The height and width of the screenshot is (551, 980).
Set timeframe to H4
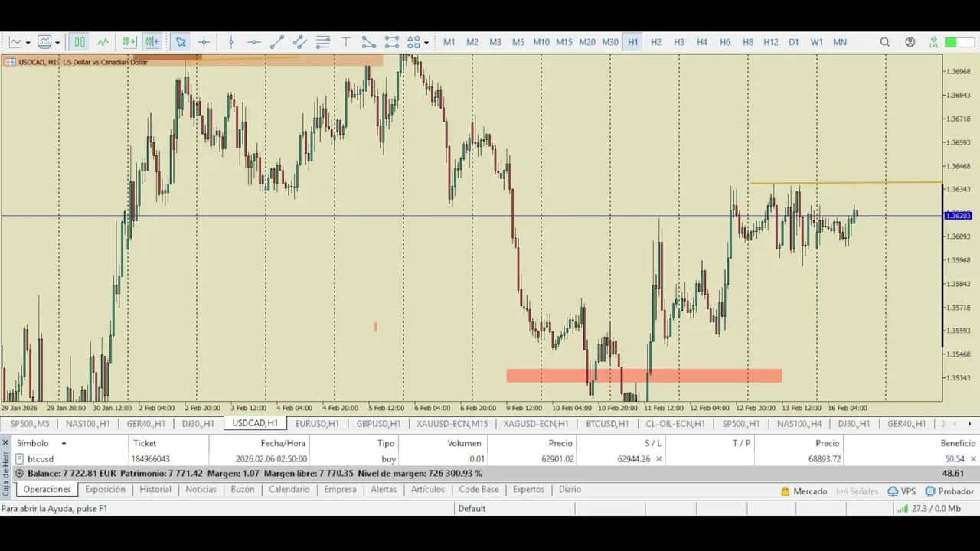pos(702,42)
